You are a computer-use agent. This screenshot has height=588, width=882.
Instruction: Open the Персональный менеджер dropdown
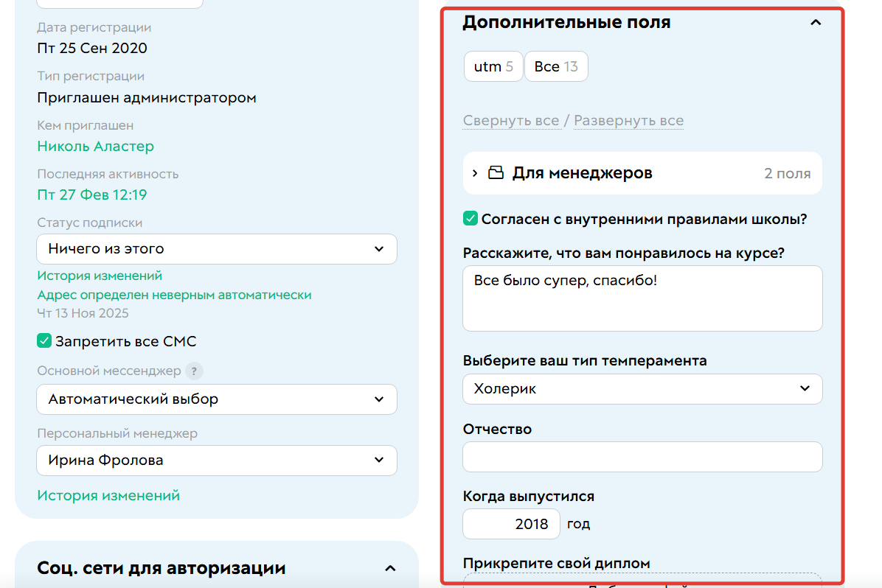pos(217,461)
